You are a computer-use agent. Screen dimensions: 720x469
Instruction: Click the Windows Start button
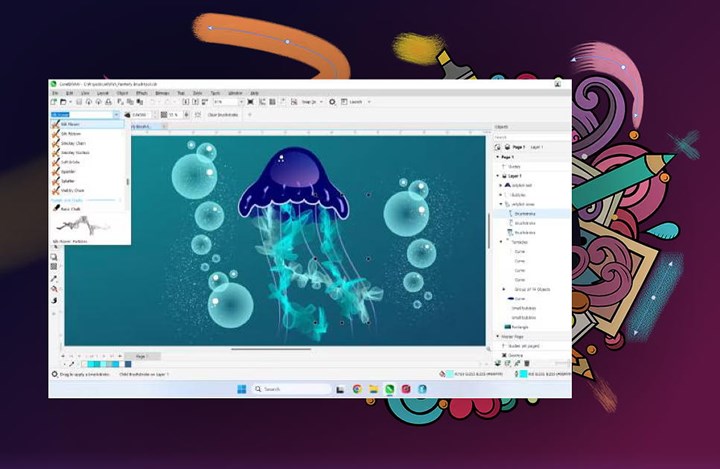tap(240, 388)
